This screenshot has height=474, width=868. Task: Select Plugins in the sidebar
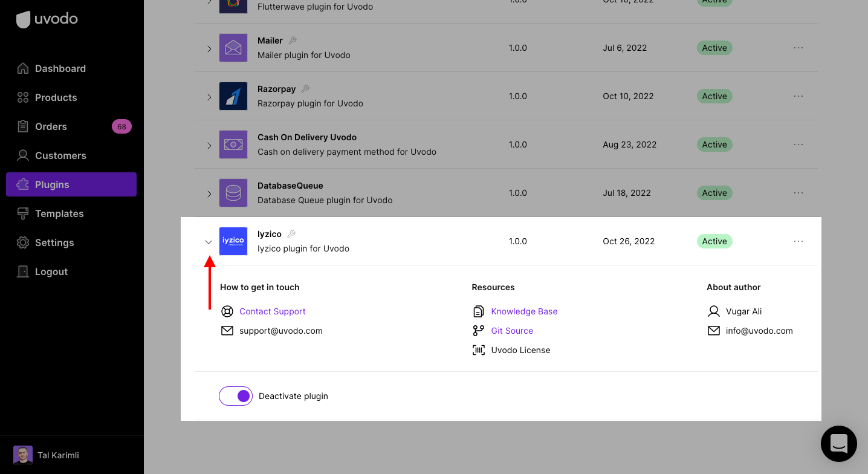pos(71,184)
